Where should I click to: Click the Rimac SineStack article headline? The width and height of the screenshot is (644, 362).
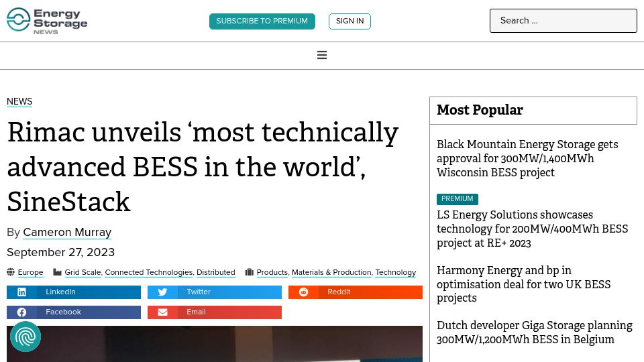[203, 167]
